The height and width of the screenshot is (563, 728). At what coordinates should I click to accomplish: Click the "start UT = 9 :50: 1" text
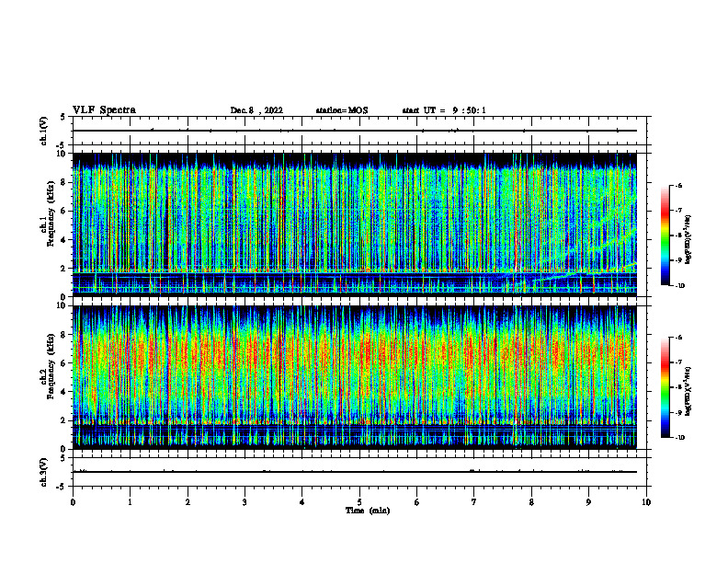[444, 110]
